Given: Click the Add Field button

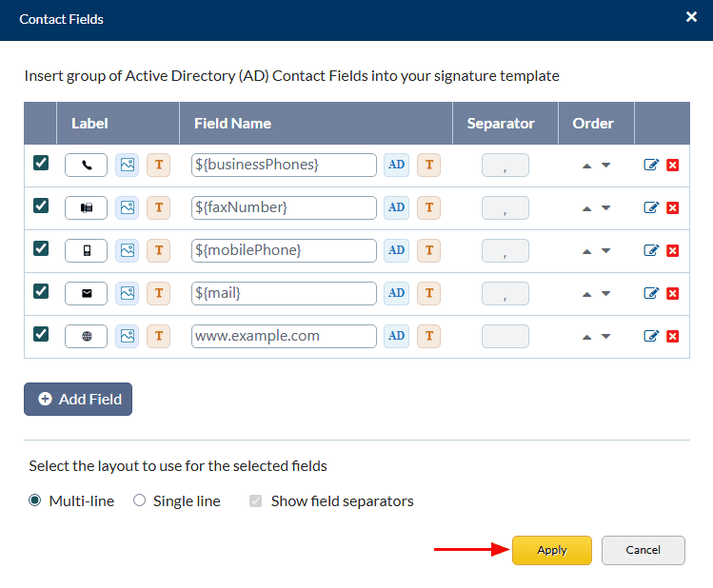Looking at the screenshot, I should tap(78, 400).
